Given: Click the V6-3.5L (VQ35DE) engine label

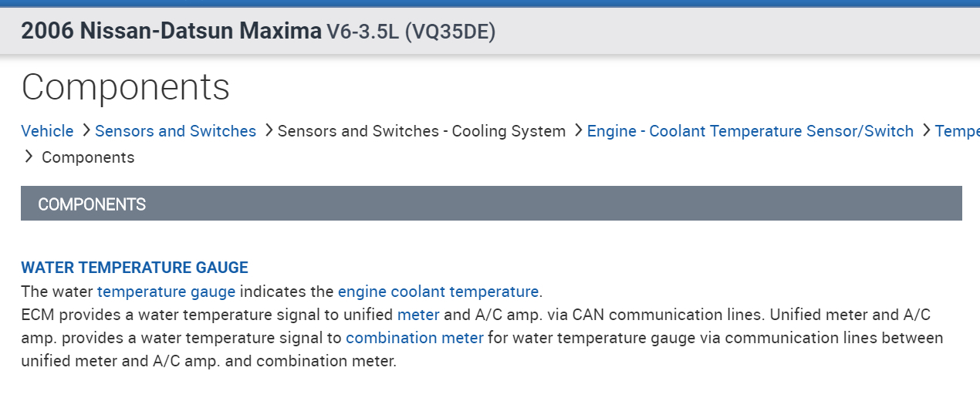Looking at the screenshot, I should (x=411, y=32).
